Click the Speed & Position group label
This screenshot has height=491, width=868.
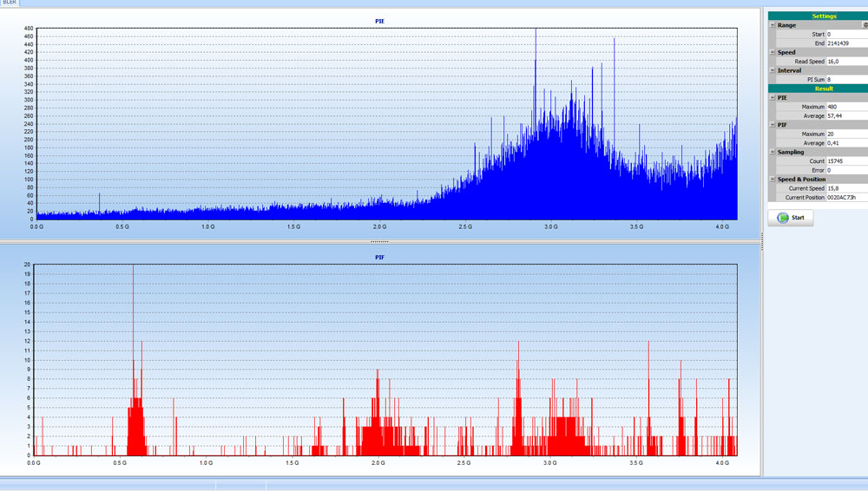click(x=801, y=180)
